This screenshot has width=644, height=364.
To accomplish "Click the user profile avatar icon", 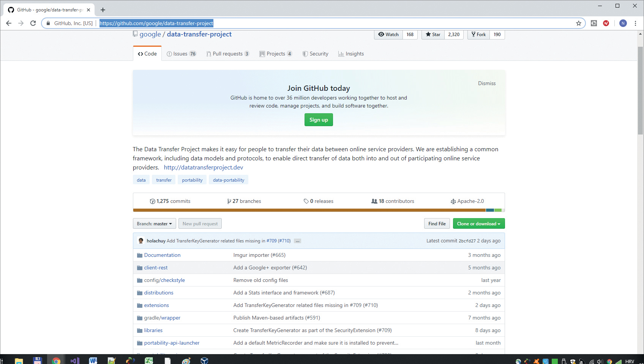I will [623, 23].
